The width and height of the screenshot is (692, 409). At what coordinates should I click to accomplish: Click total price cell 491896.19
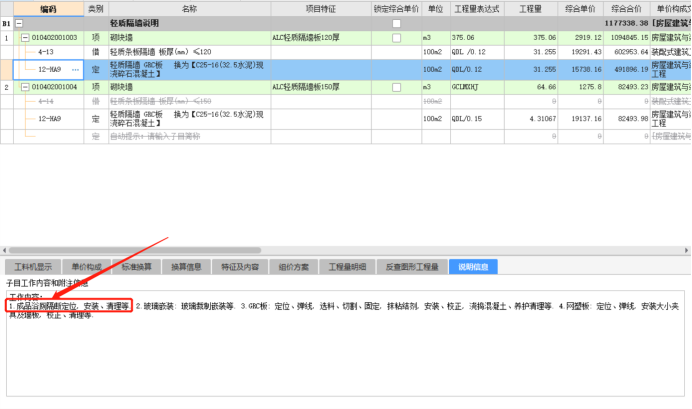[626, 70]
